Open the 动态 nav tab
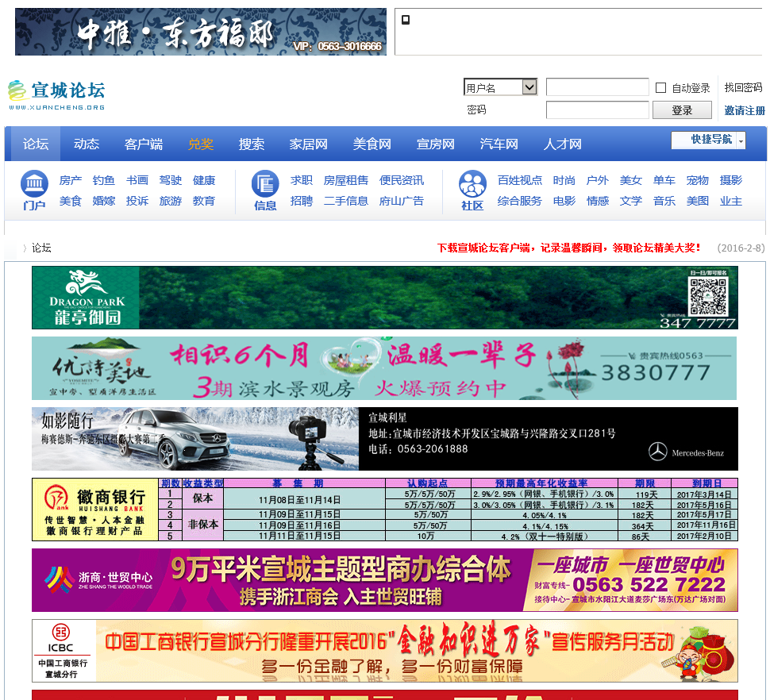 (87, 144)
